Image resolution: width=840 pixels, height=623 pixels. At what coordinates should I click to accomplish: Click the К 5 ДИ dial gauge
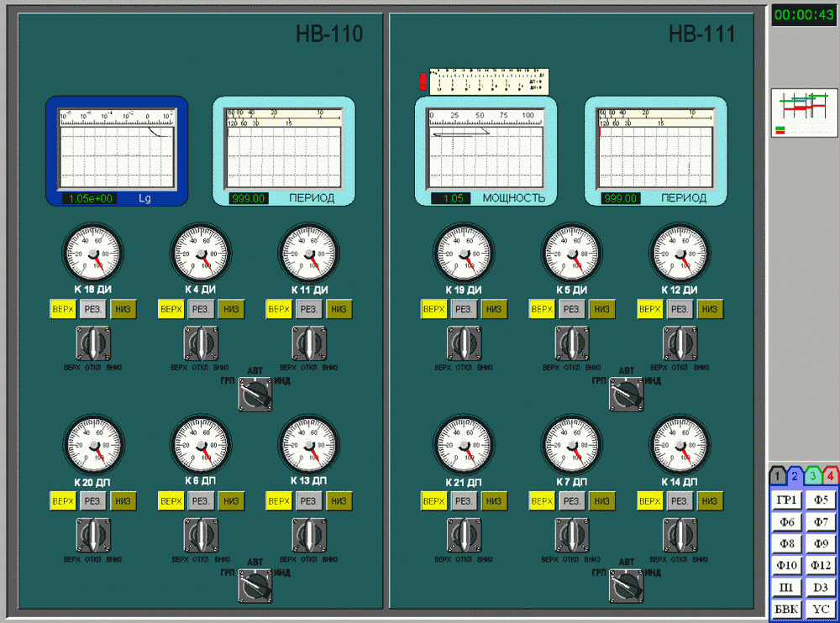coord(572,253)
